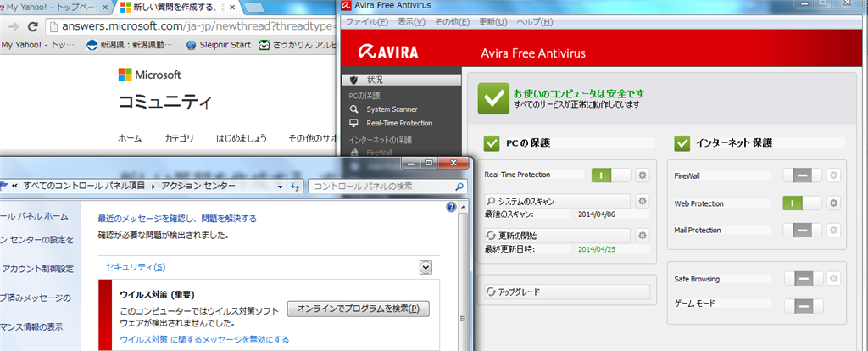Open 更新(U) menu in Avira
Screen dimensions: 868x351
[x=492, y=22]
